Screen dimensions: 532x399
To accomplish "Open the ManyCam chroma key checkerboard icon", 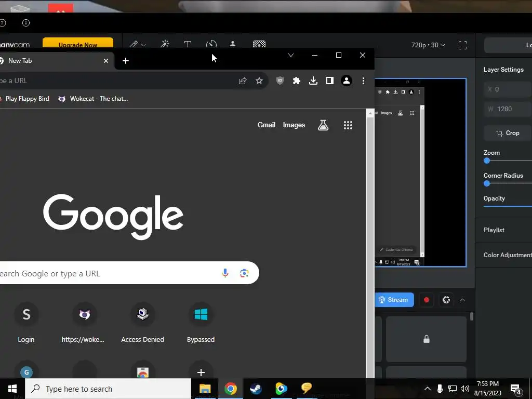I will click(x=259, y=44).
